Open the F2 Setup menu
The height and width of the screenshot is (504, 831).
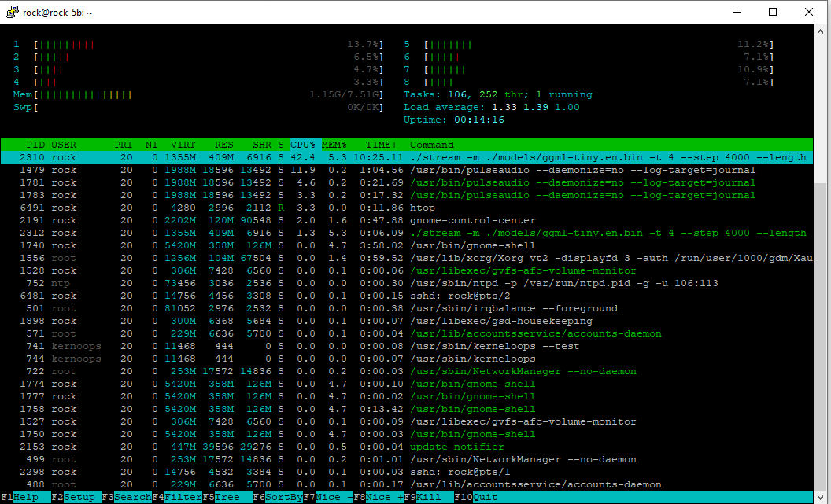79,497
